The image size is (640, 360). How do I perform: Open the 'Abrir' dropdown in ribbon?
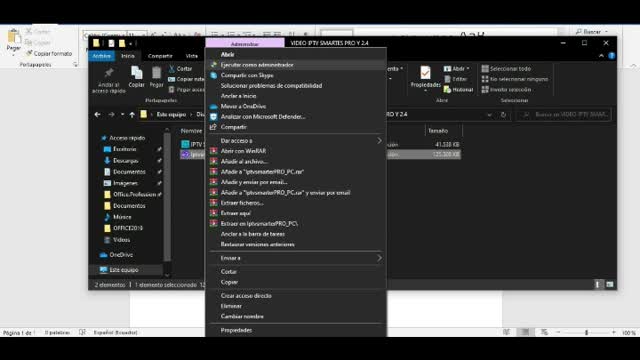click(457, 69)
